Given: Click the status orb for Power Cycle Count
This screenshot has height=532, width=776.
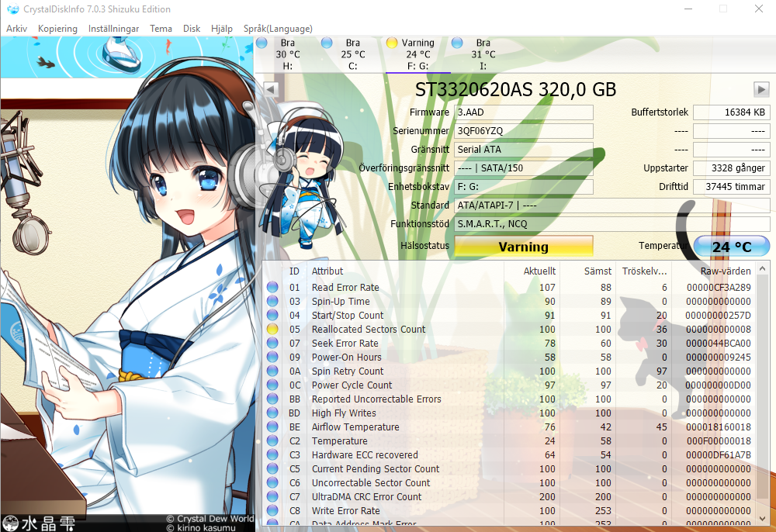Looking at the screenshot, I should (x=272, y=384).
